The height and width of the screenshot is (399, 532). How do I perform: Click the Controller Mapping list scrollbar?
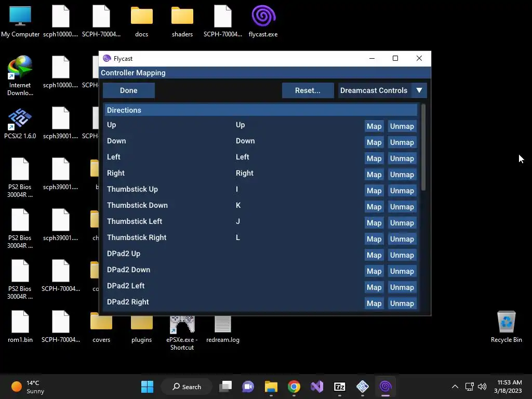point(423,148)
